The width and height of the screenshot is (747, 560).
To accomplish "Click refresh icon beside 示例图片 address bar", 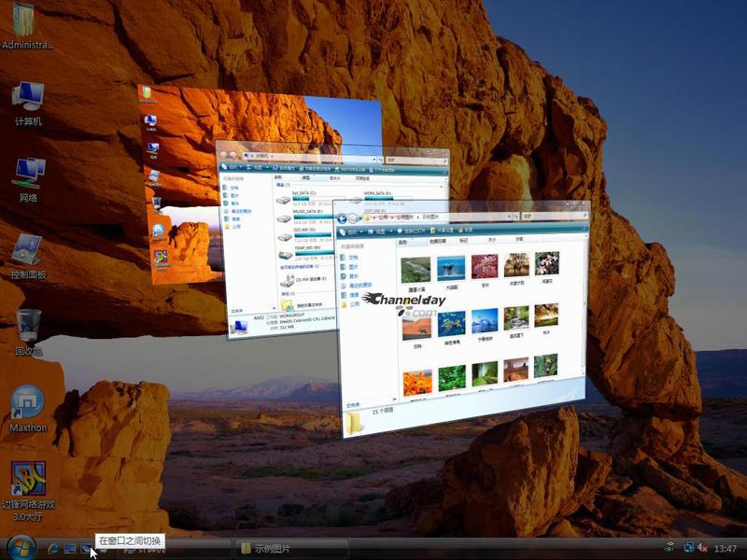I will [515, 217].
